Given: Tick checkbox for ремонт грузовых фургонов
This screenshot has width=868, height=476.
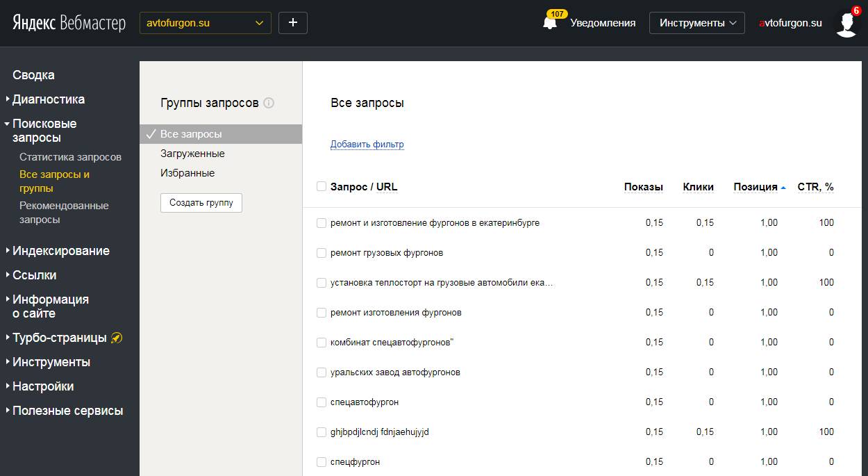Looking at the screenshot, I should coord(322,253).
